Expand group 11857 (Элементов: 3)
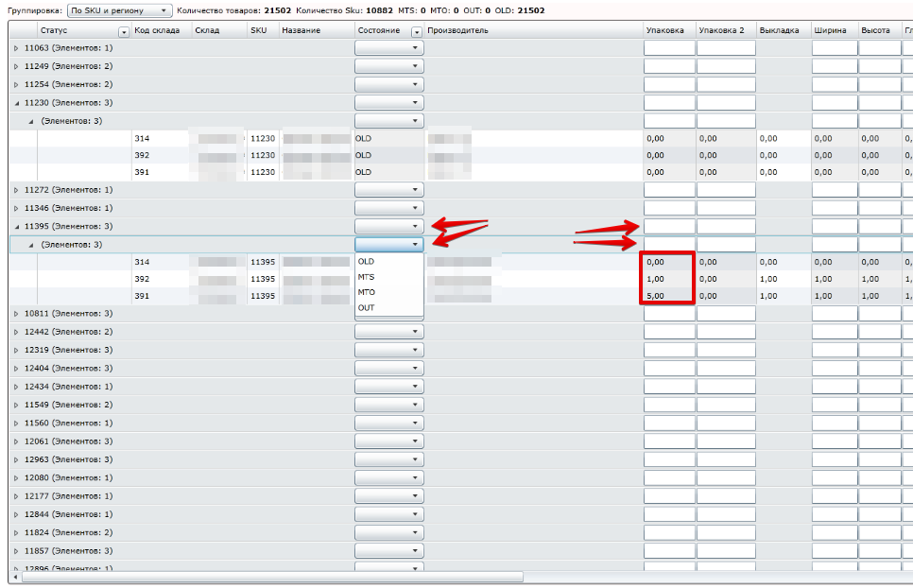The image size is (913, 588). [x=16, y=551]
